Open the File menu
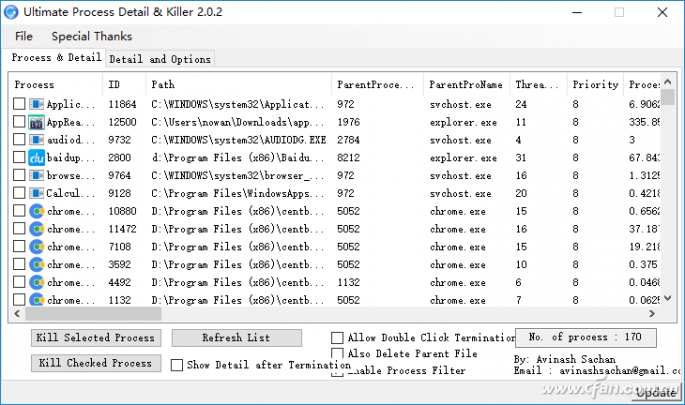The height and width of the screenshot is (405, 685). click(x=24, y=36)
